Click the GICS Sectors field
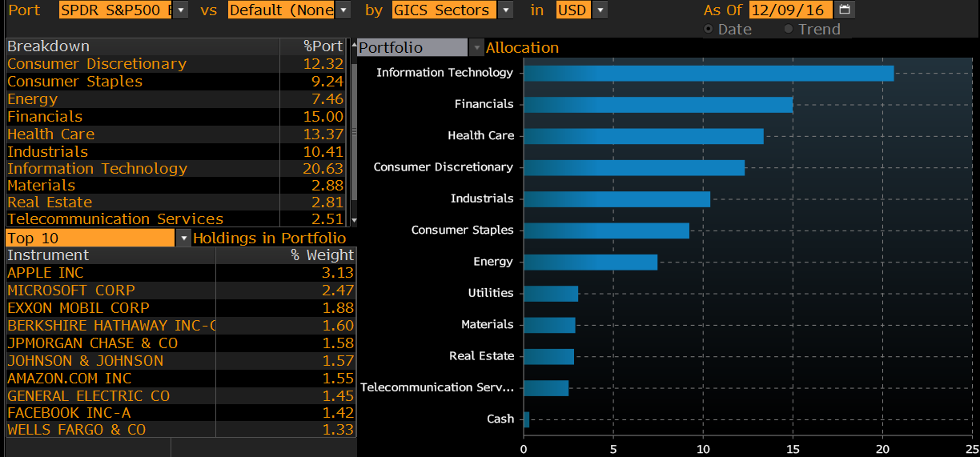The height and width of the screenshot is (457, 980). click(x=444, y=10)
